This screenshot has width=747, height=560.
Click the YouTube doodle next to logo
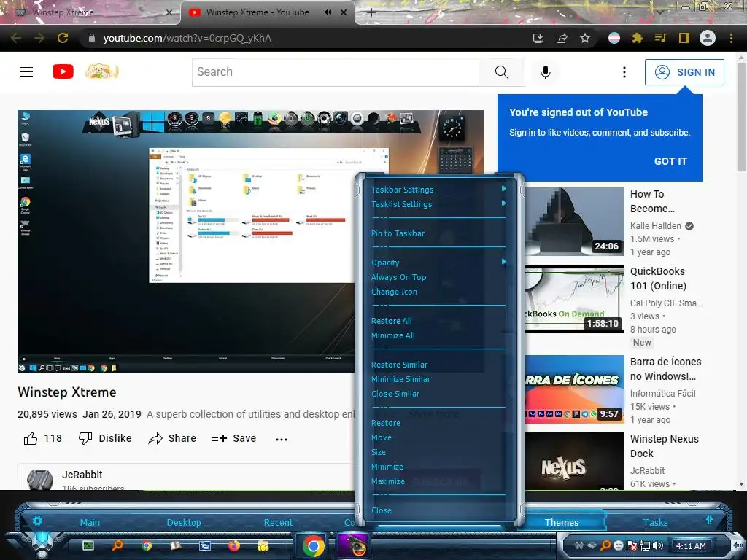point(101,72)
